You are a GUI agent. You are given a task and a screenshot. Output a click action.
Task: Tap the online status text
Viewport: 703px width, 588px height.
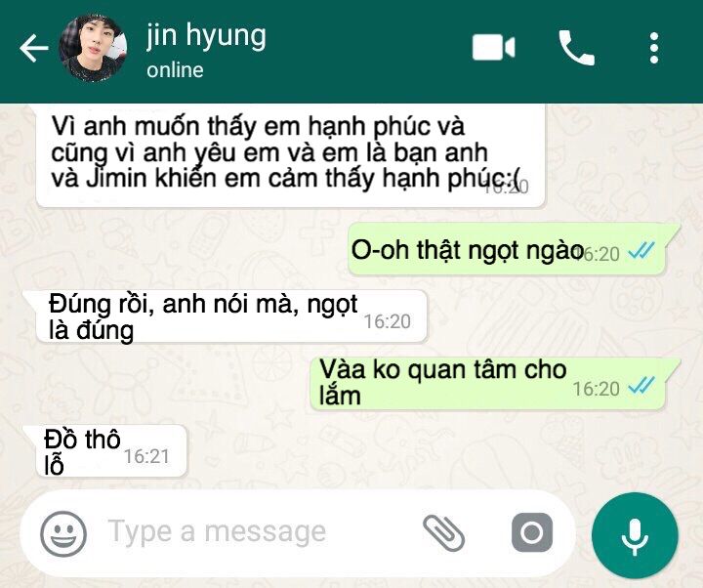pyautogui.click(x=175, y=70)
